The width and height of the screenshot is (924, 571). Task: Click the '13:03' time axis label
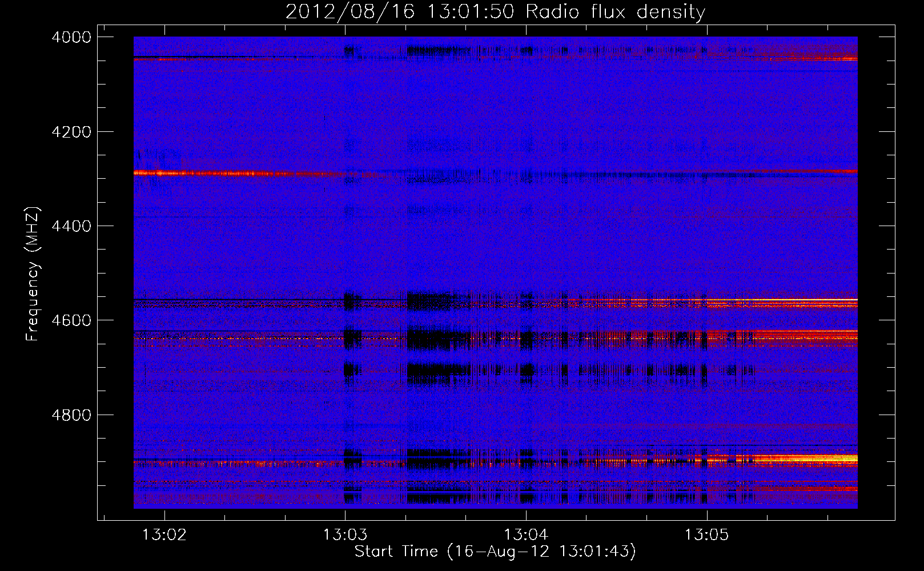[345, 534]
